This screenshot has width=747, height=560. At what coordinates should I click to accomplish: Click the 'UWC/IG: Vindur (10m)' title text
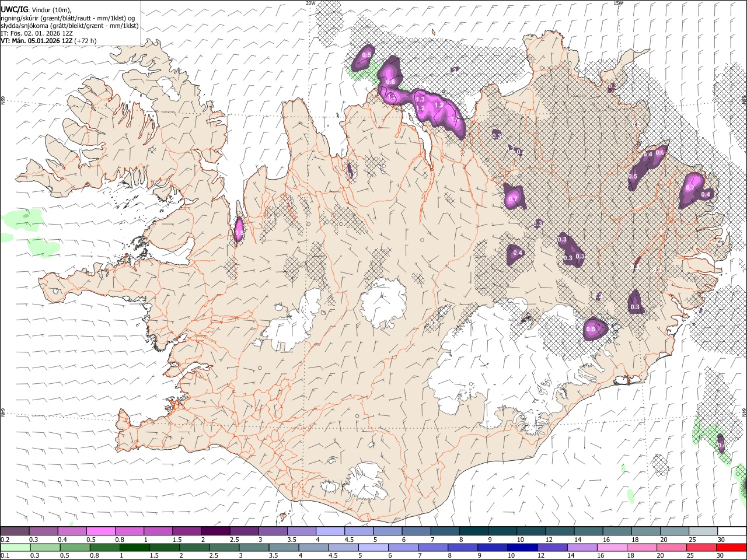coord(36,9)
